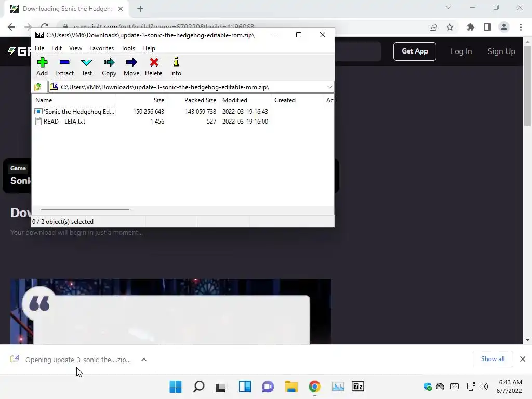Close the Downloading Sonic browser tab
Viewport: 532px width, 399px height.
pyautogui.click(x=121, y=9)
